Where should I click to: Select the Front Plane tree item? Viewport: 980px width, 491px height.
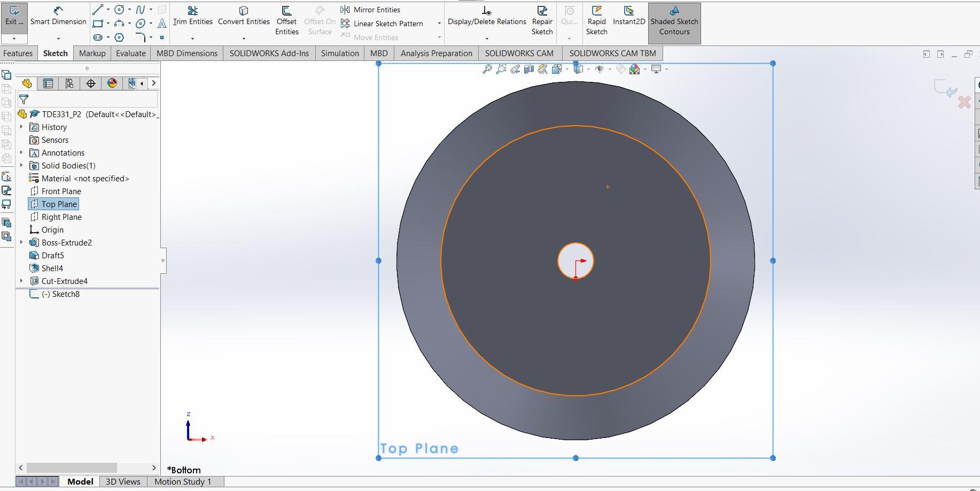pyautogui.click(x=56, y=191)
